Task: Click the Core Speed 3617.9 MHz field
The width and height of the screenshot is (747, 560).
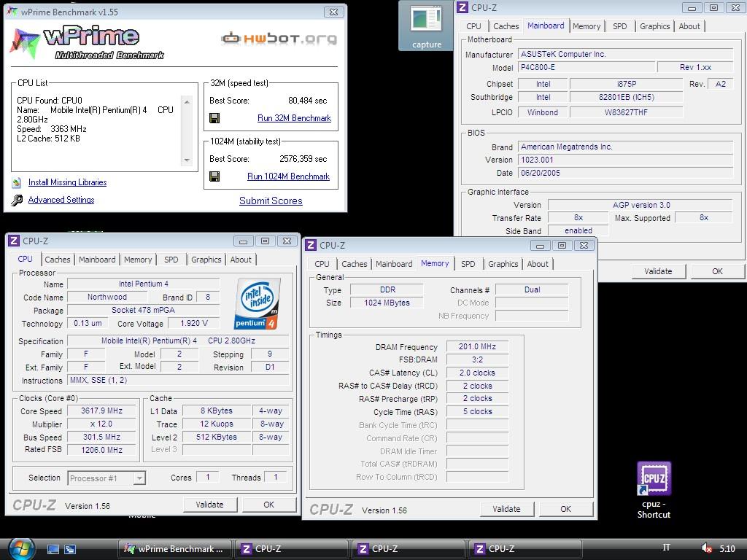Action: 101,411
